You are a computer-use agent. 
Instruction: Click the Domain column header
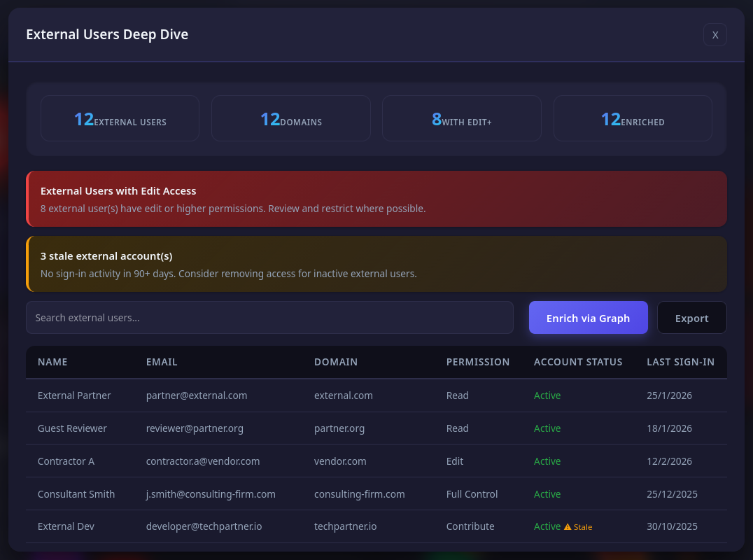pyautogui.click(x=336, y=362)
